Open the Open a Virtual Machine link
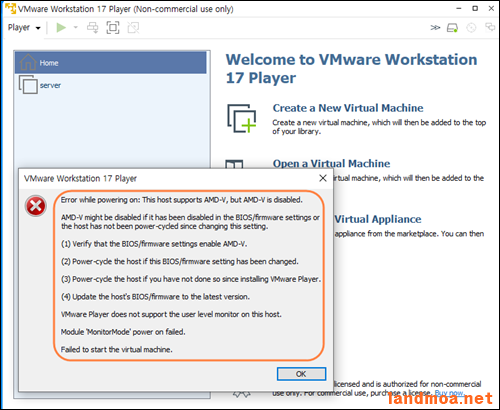500x410 pixels. point(331,163)
